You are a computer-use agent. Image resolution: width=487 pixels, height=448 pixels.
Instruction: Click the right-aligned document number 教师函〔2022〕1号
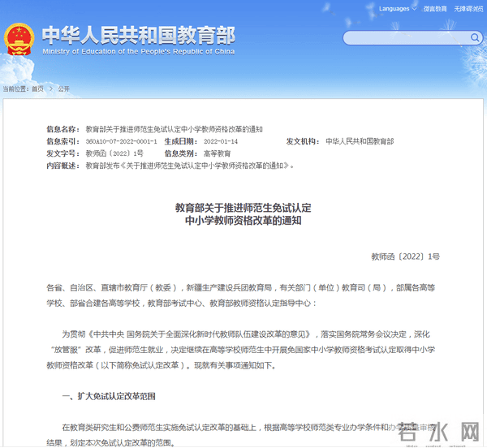[405, 256]
